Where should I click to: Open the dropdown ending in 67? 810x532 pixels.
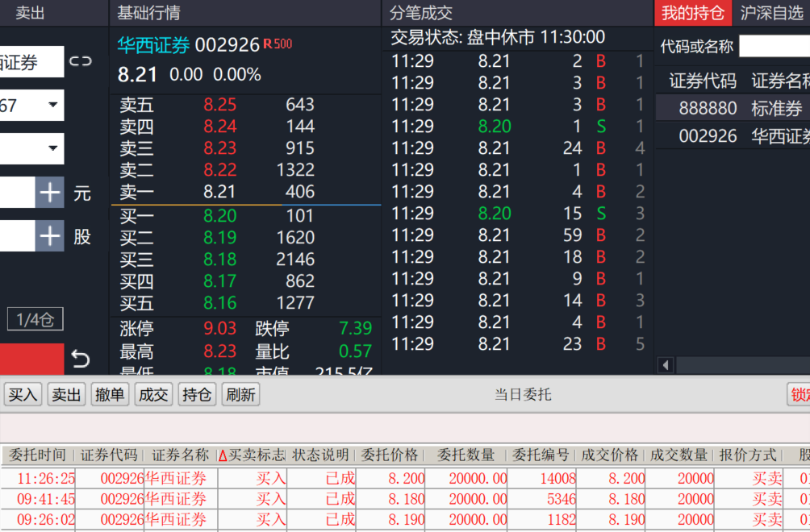pyautogui.click(x=31, y=106)
